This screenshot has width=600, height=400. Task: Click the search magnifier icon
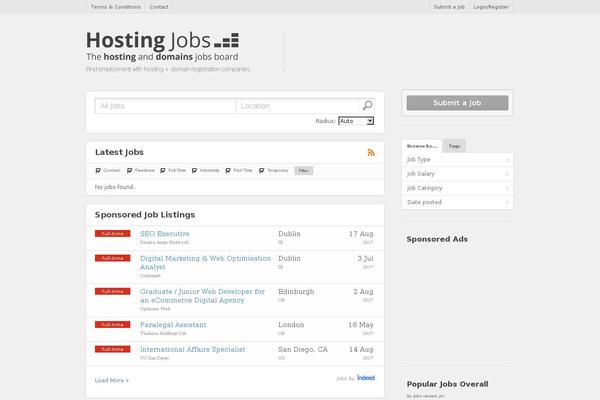pos(367,105)
